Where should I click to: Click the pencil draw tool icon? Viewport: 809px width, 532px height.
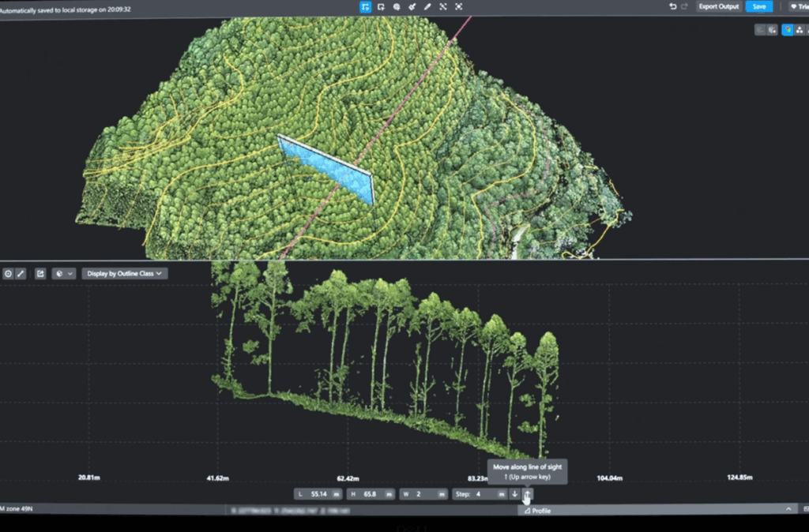(x=427, y=6)
